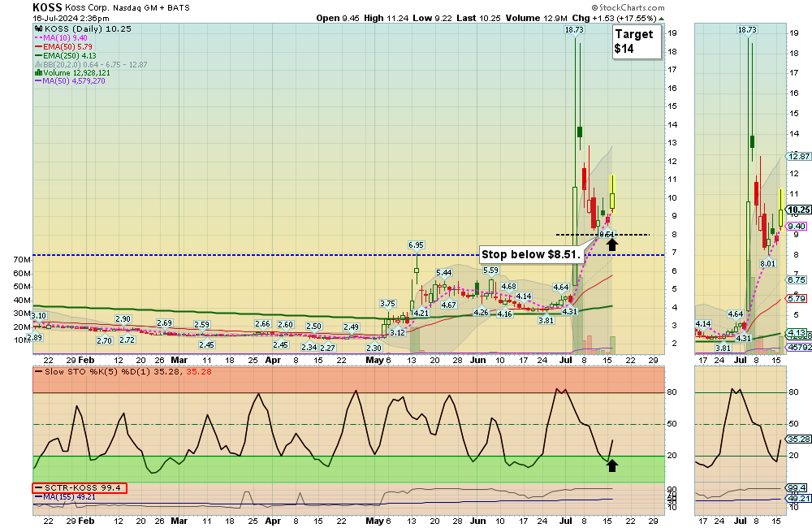812x528 pixels.
Task: Click the "Nasdaq GM + BATS" exchange label
Action: tap(151, 8)
